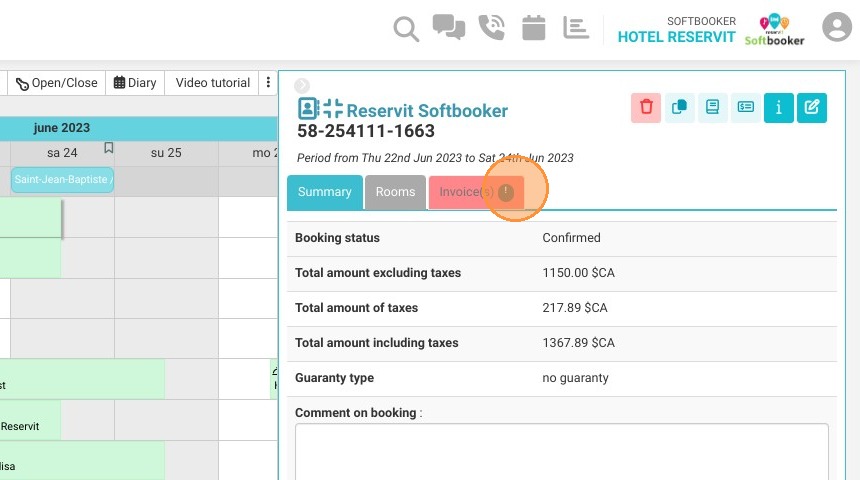860x480 pixels.
Task: Click the minimize-arrows icon beside title
Action: (332, 109)
